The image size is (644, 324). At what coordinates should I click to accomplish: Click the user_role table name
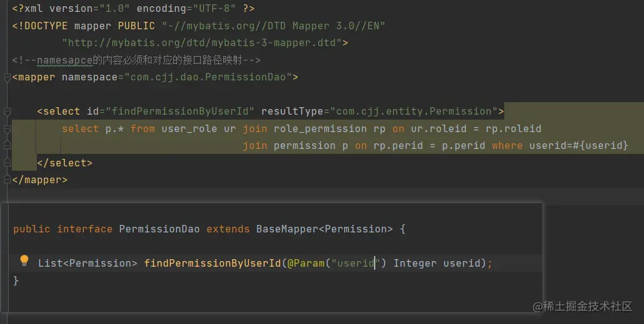point(189,129)
